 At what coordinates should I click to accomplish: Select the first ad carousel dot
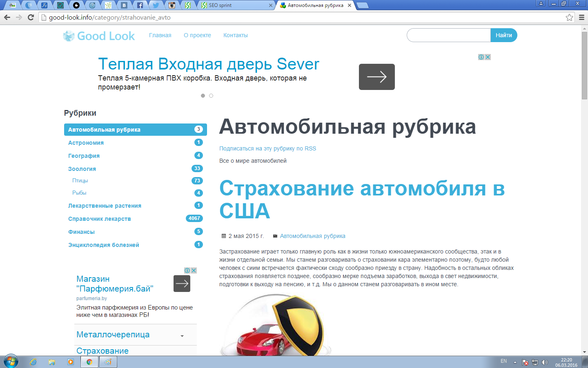point(203,96)
